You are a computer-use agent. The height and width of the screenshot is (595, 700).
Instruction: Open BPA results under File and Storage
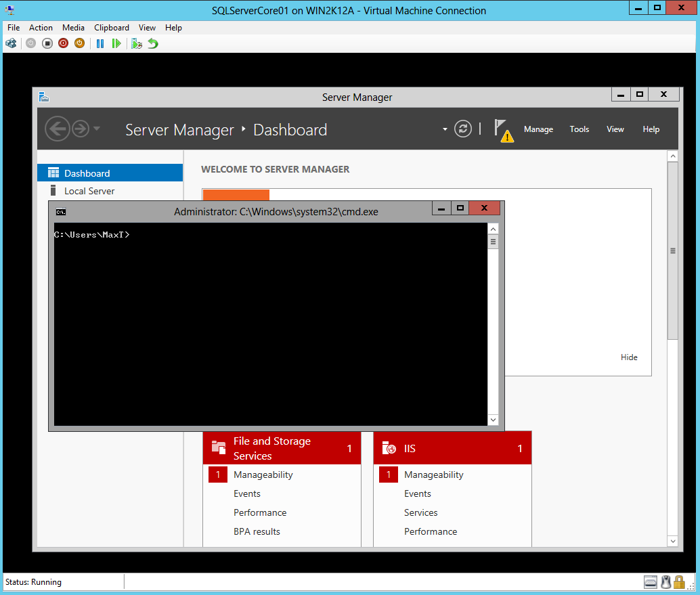257,531
